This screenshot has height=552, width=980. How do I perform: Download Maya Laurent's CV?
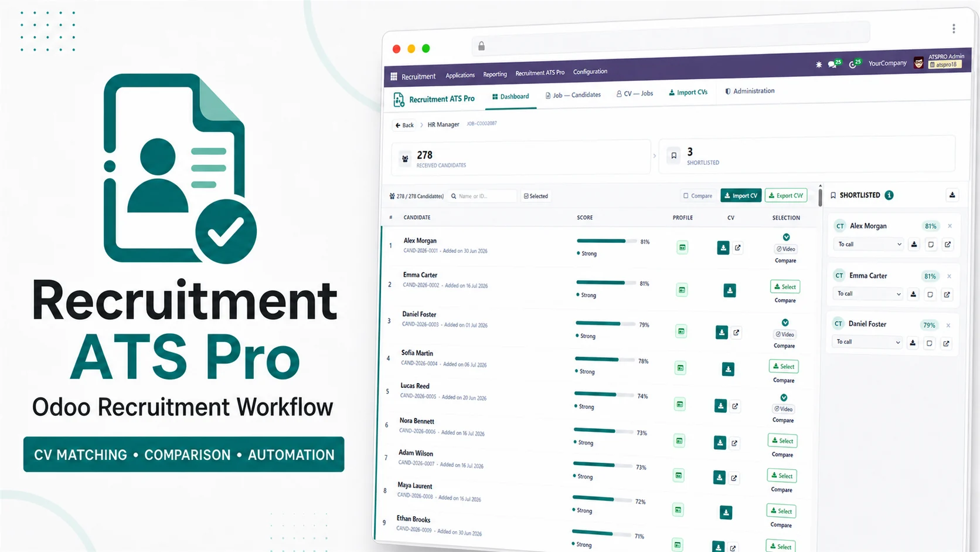(x=726, y=513)
